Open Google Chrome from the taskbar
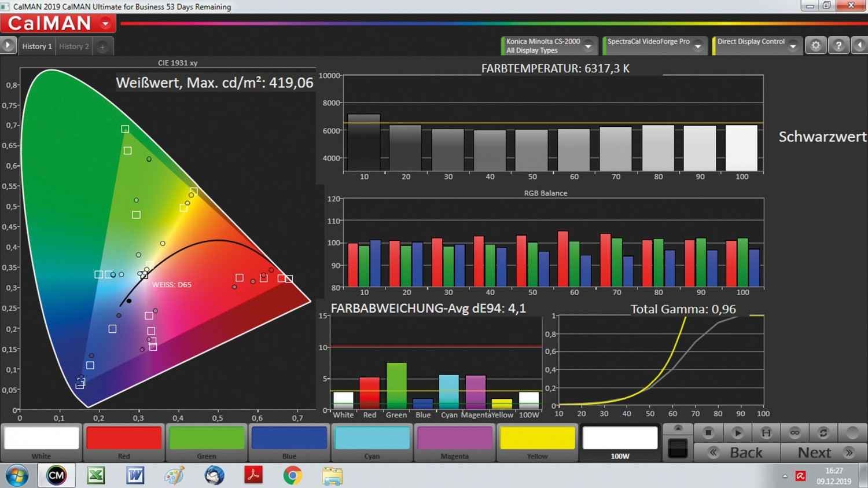Viewport: 868px width, 488px height. pos(293,476)
